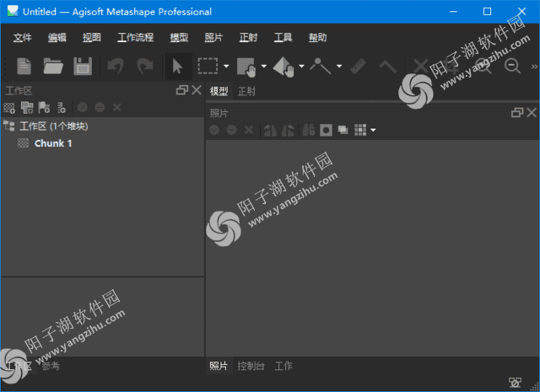Select the Chunk 1 tree item
This screenshot has height=392, width=540.
click(x=53, y=143)
